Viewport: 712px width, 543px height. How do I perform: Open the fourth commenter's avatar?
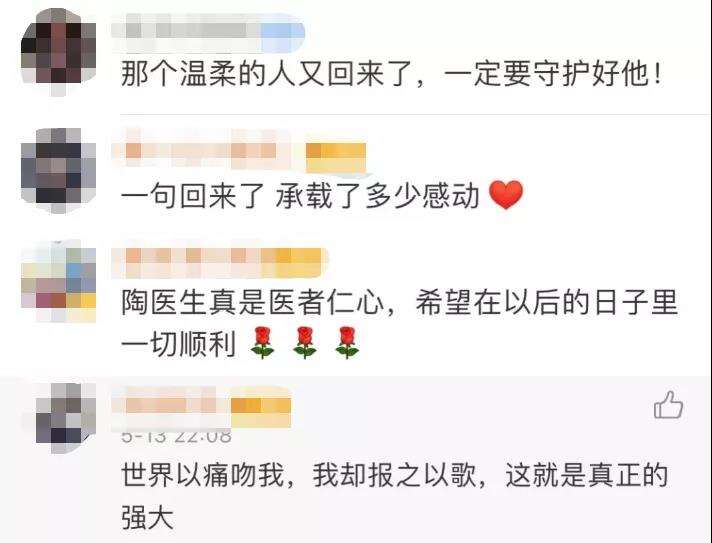tap(66, 418)
